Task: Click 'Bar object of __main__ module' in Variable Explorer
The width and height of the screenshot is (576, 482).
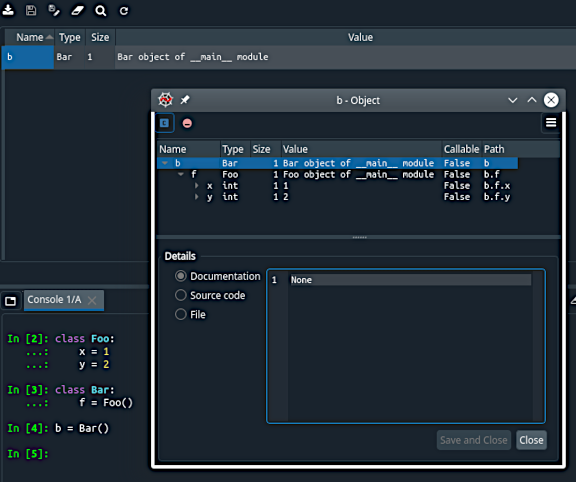Action: [x=192, y=57]
